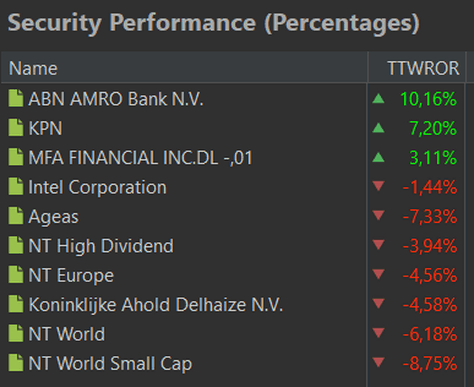The height and width of the screenshot is (387, 474).
Task: Click the Security Performance (Percentages) title
Action: point(213,23)
